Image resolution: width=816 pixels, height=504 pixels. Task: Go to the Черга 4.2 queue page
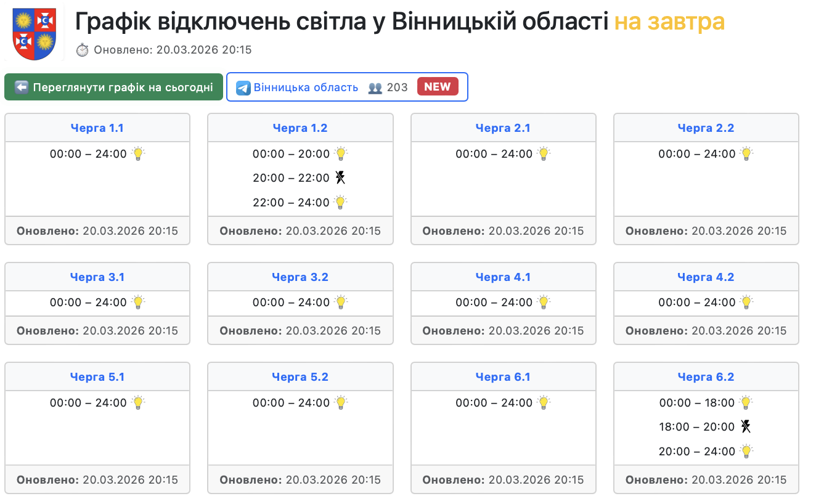tap(706, 277)
